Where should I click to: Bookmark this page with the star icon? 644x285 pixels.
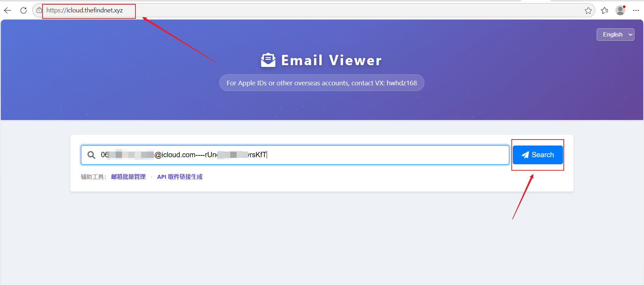588,11
